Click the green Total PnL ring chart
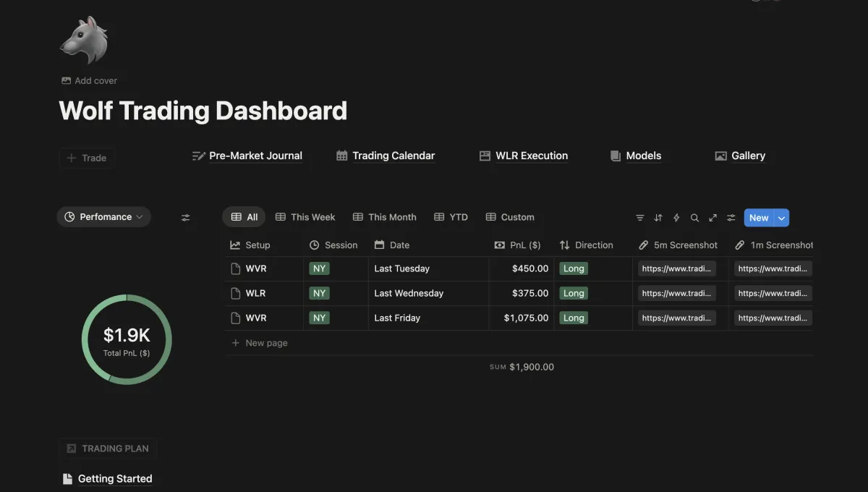 click(x=127, y=339)
